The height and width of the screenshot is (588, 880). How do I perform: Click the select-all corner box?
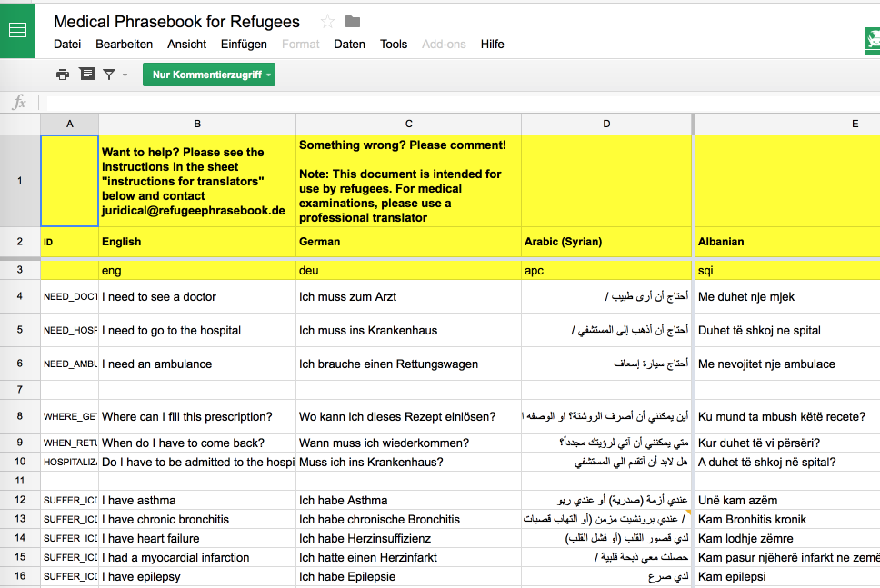[20, 124]
